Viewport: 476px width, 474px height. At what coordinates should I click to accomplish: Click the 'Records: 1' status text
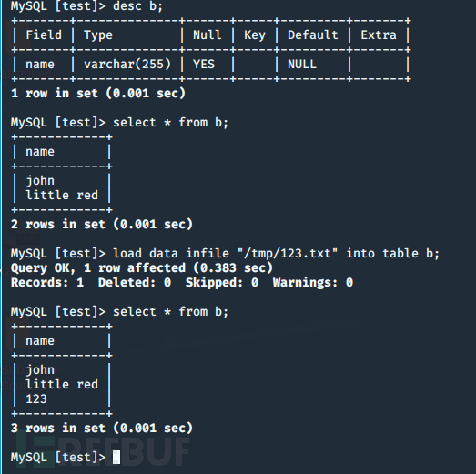47,283
